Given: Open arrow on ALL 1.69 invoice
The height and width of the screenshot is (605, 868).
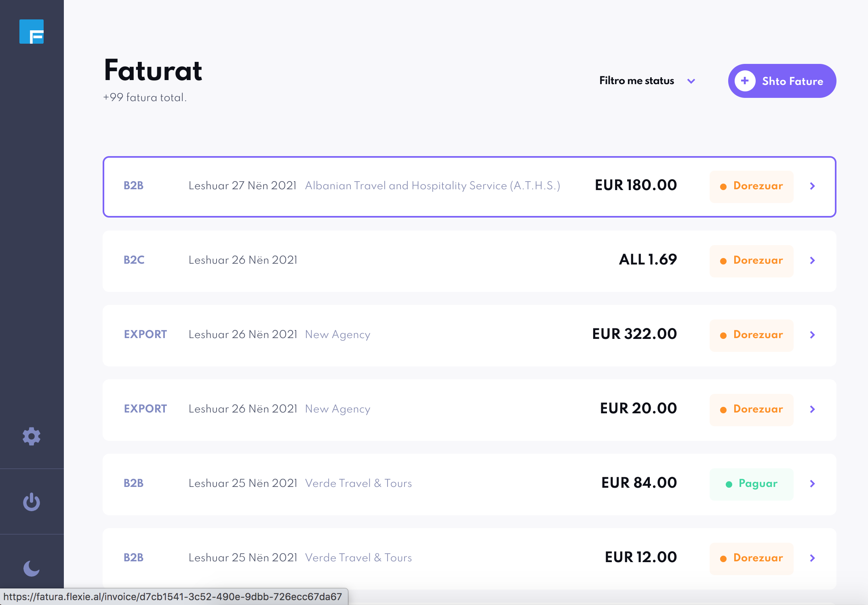Looking at the screenshot, I should tap(813, 260).
